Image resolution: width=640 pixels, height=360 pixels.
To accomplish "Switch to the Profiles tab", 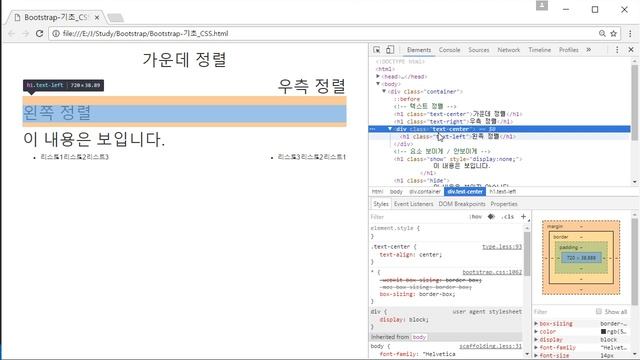I will [x=569, y=50].
